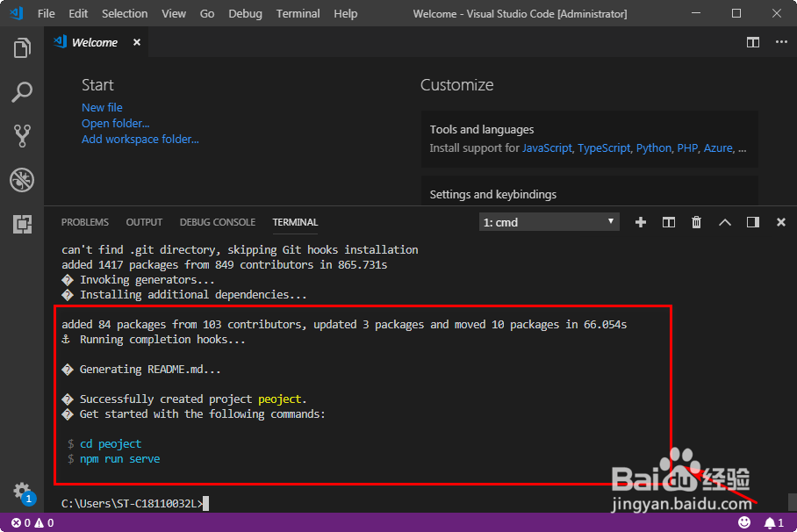Install JavaScript support link
Screen dimensions: 797x532
pyautogui.click(x=547, y=148)
